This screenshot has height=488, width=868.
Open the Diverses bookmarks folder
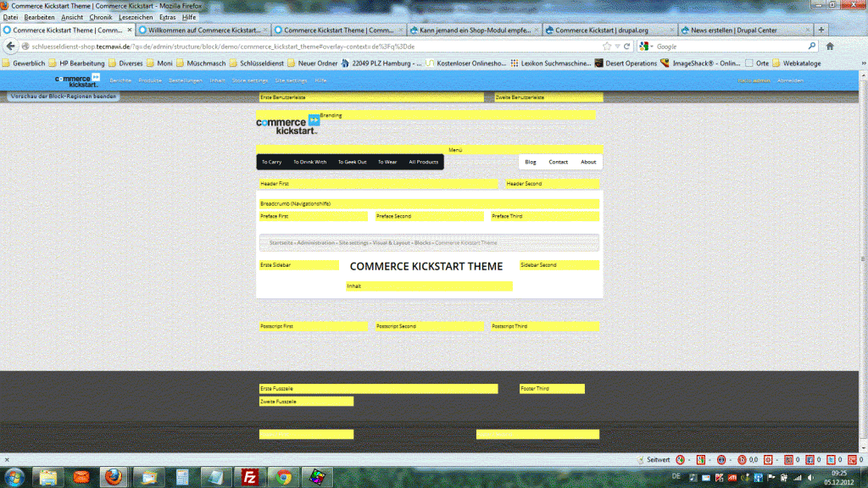point(125,63)
